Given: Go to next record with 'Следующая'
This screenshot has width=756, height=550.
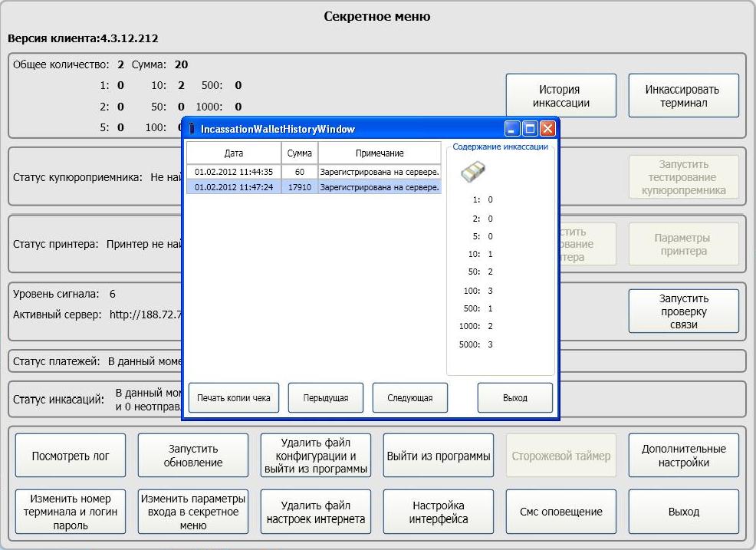Looking at the screenshot, I should click(410, 398).
